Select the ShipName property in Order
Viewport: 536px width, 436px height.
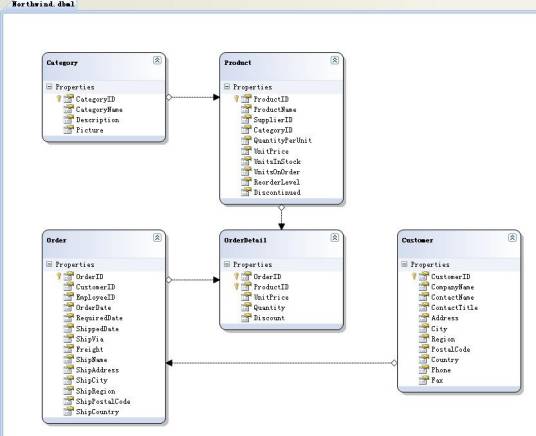(x=91, y=360)
